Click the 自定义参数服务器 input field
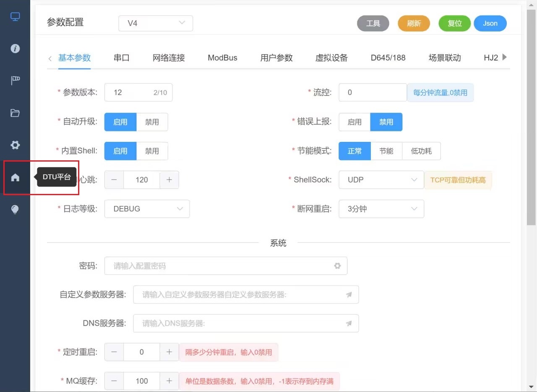 [246, 295]
